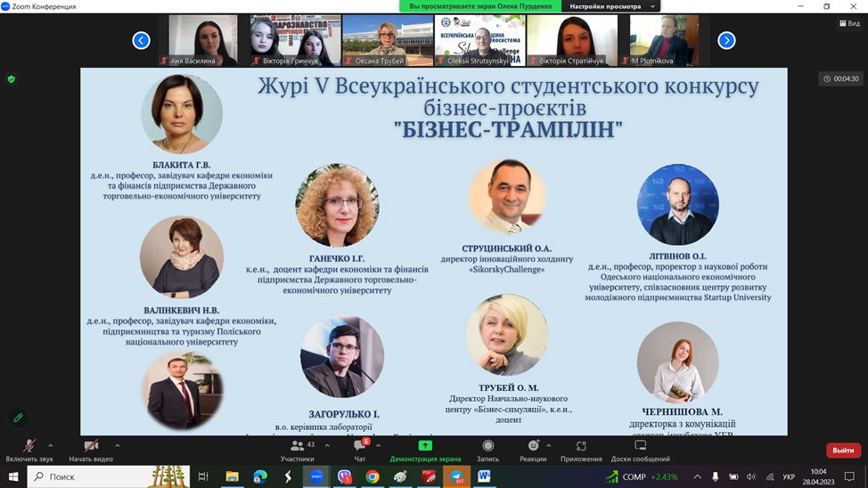Image resolution: width=868 pixels, height=488 pixels.
Task: Click the green shield encryption info icon
Action: point(11,79)
